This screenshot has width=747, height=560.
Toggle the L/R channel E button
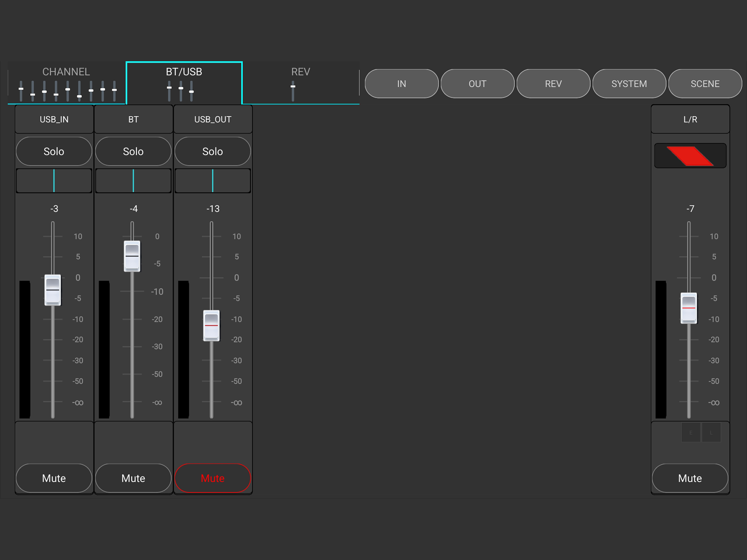coord(691,432)
